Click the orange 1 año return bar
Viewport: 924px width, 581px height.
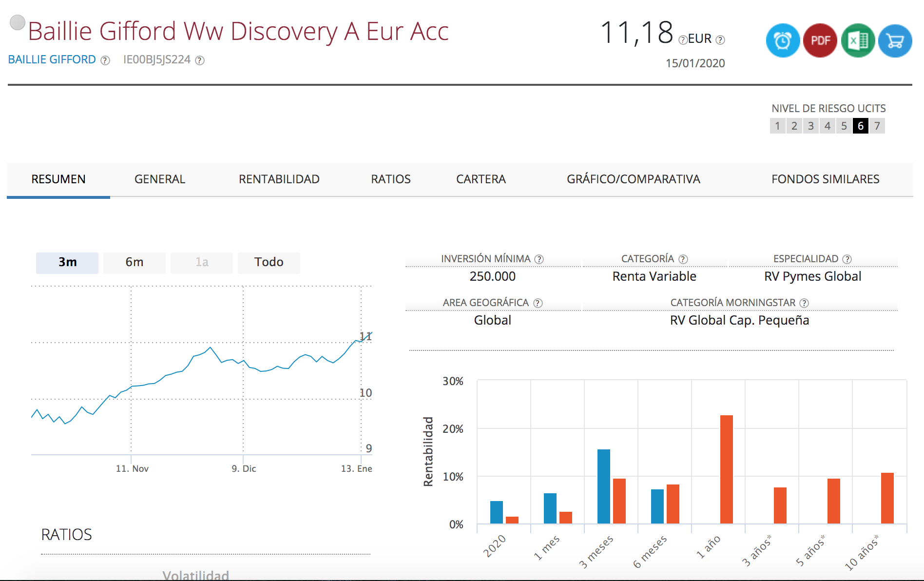coord(726,469)
